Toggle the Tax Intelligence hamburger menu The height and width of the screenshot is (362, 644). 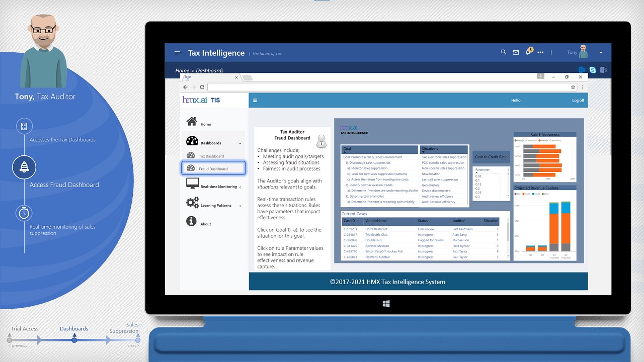click(x=178, y=53)
